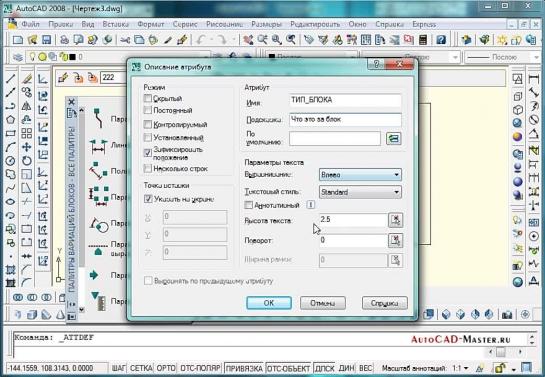Viewport: 545px width, 377px height.
Task: Click the Поворот input field
Action: 353,240
